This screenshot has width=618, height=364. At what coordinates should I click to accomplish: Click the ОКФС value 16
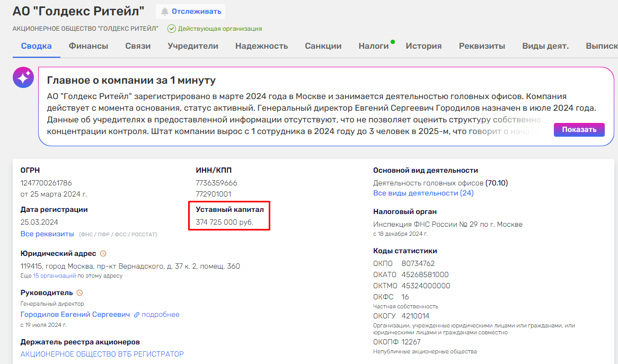click(405, 297)
